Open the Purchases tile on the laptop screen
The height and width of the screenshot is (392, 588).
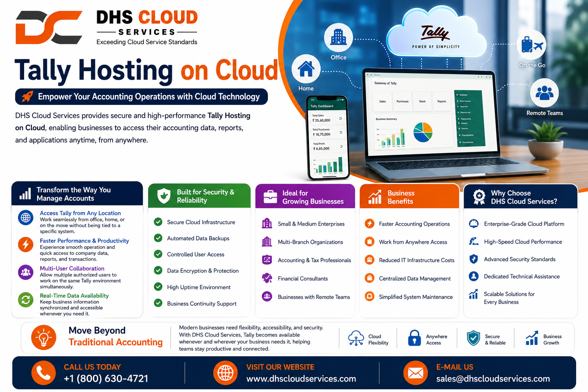(x=403, y=101)
